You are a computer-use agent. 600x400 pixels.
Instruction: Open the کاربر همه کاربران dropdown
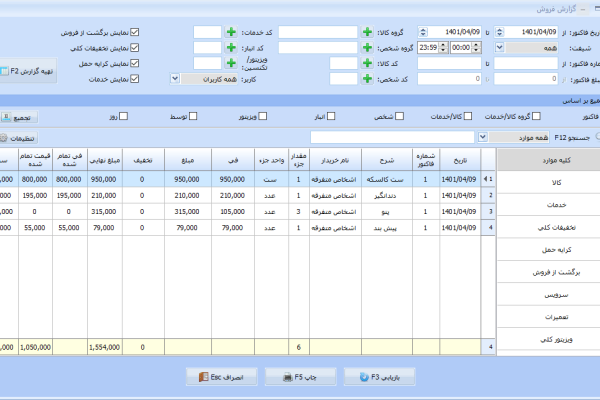[x=175, y=79]
